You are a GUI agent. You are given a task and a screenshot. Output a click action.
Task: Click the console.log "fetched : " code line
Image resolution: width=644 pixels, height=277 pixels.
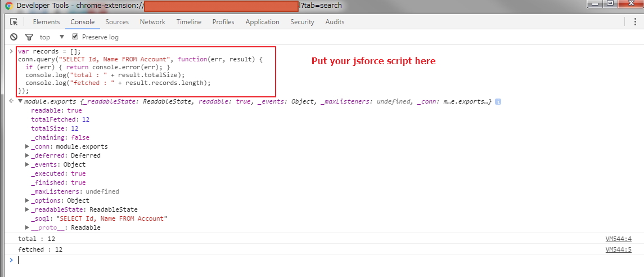click(118, 83)
